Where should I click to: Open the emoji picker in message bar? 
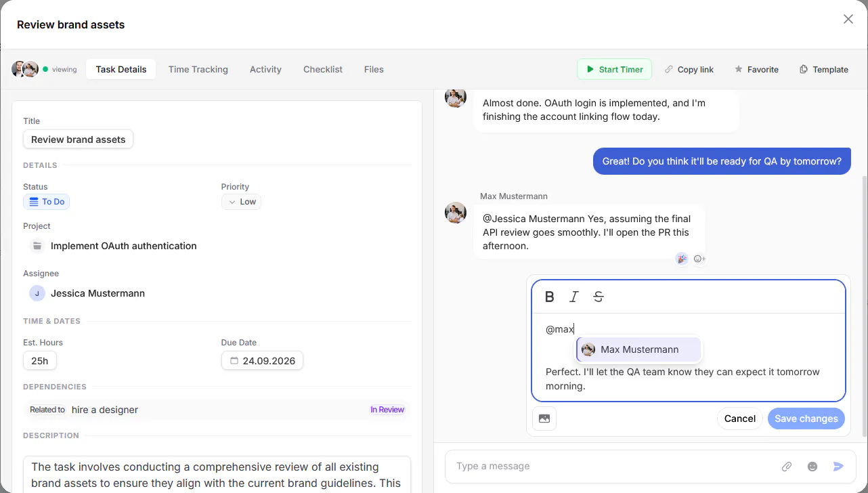812,466
